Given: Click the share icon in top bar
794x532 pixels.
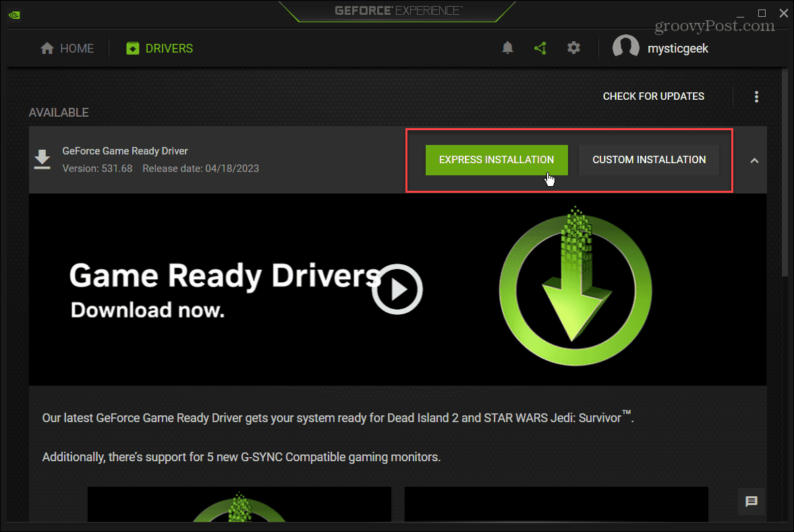Looking at the screenshot, I should [540, 48].
